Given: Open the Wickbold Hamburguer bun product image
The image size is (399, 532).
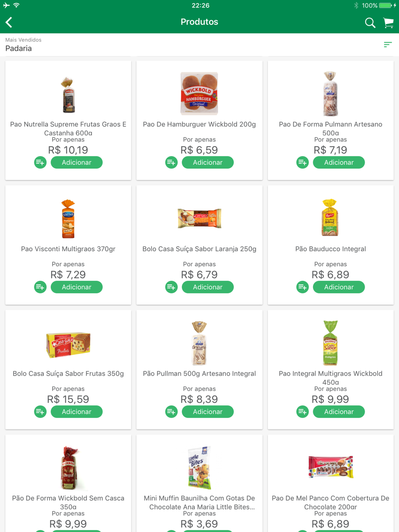Looking at the screenshot, I should 199,94.
